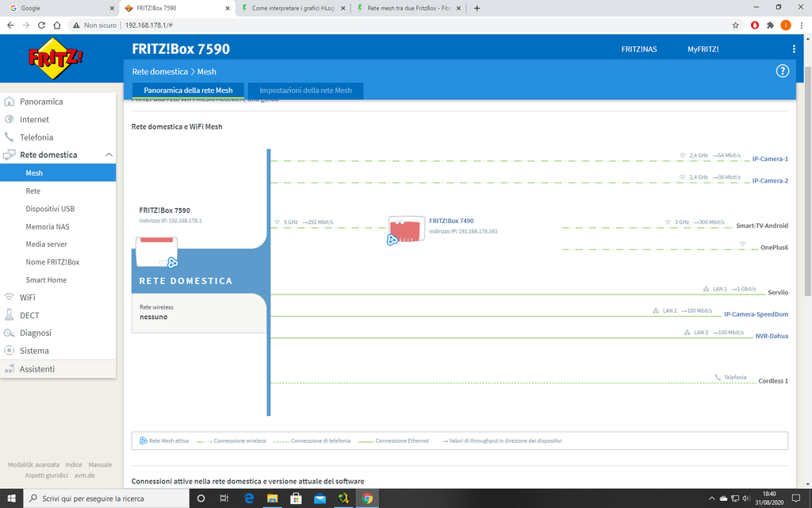Click the avm.de footer link

(84, 475)
